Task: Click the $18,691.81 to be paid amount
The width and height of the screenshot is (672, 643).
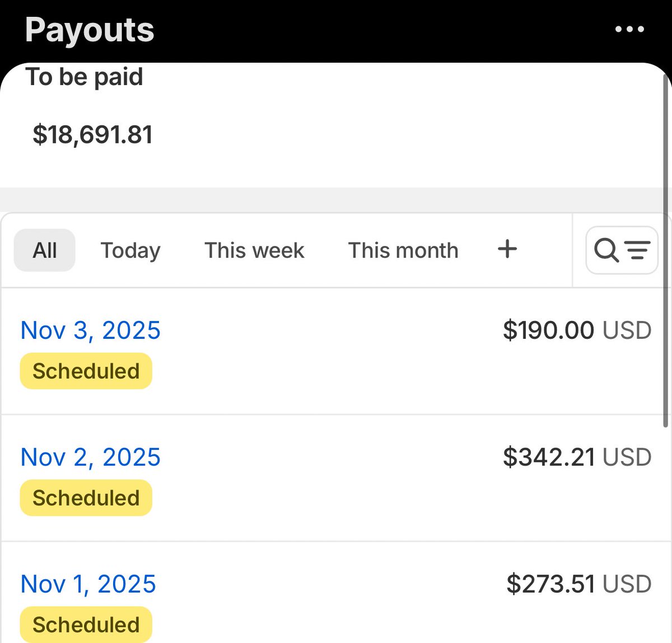Action: click(93, 135)
